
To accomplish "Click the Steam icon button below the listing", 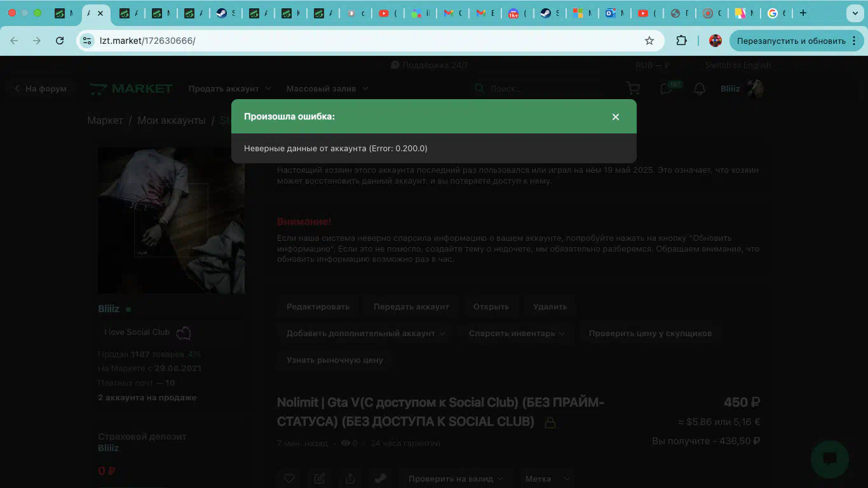I will [381, 478].
